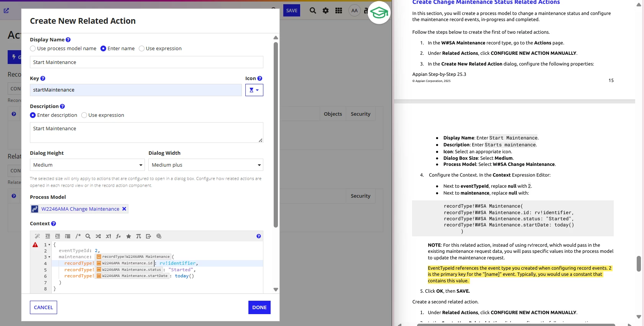This screenshot has height=326, width=644.
Task: Click the outdent icon in the expression toolbar
Action: tap(48, 236)
